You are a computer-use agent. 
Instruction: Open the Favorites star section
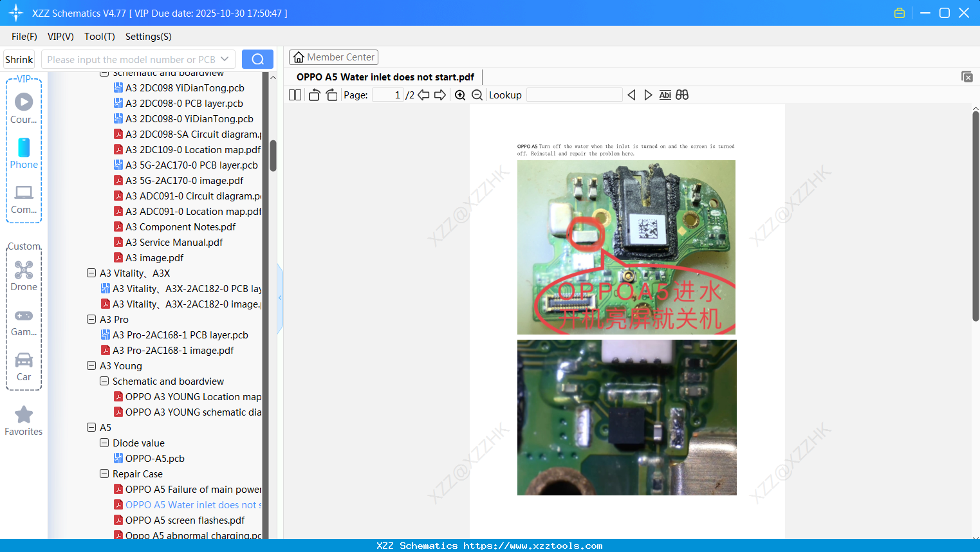pyautogui.click(x=24, y=421)
